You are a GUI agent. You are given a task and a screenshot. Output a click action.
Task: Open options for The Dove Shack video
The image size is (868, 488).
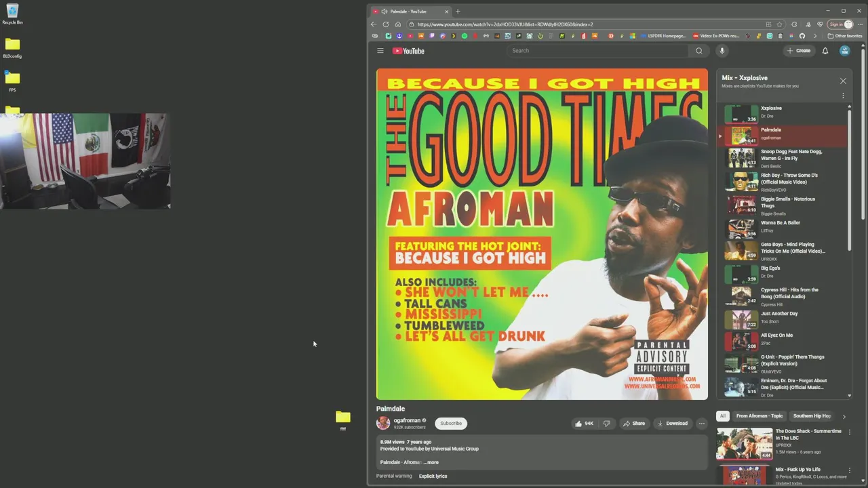point(850,432)
